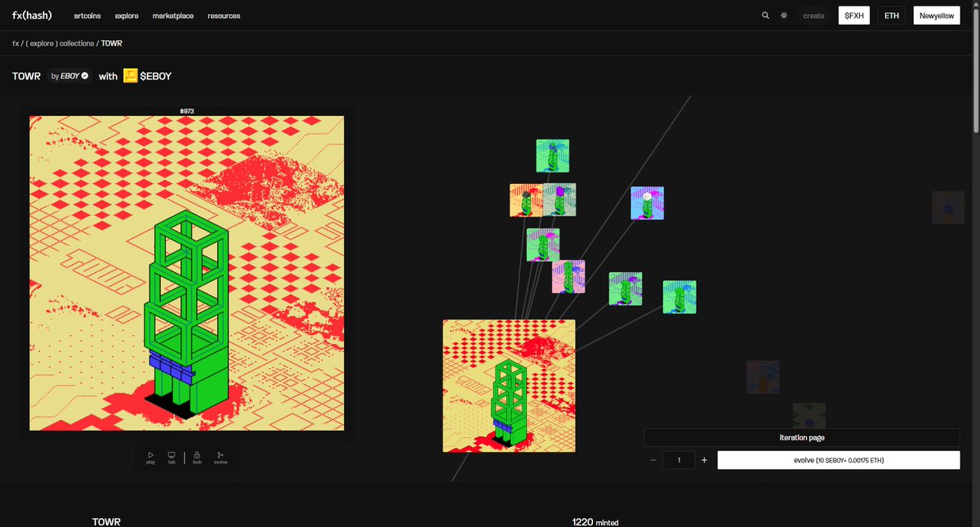Viewport: 980px width, 527px height.
Task: Click the $FXH button
Action: click(854, 16)
